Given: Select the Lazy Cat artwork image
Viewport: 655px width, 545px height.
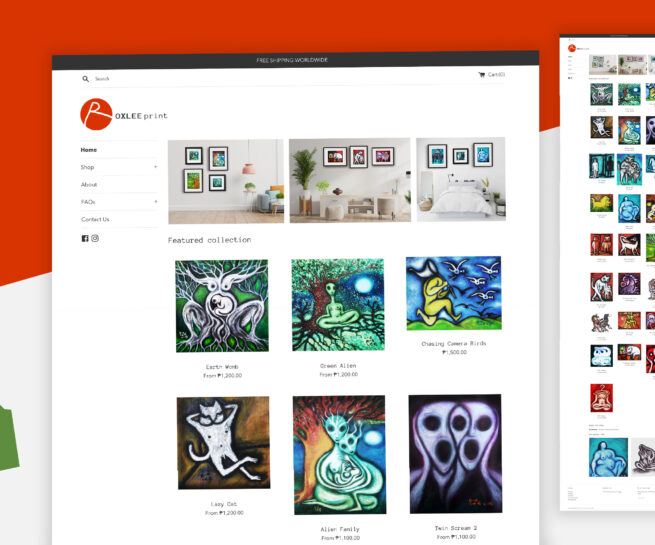Looking at the screenshot, I should pyautogui.click(x=223, y=443).
